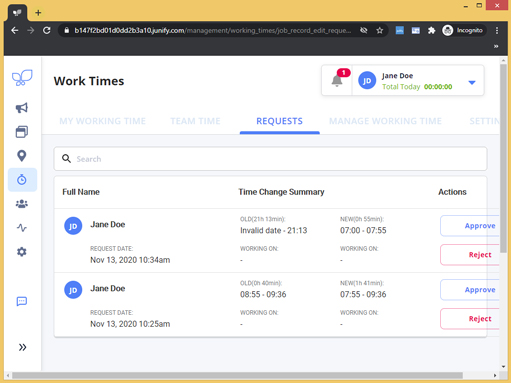Select the Requests tab
This screenshot has width=511, height=383.
279,121
